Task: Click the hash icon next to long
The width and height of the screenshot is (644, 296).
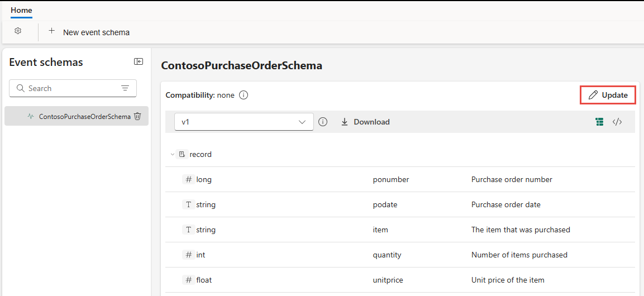Action: click(189, 179)
